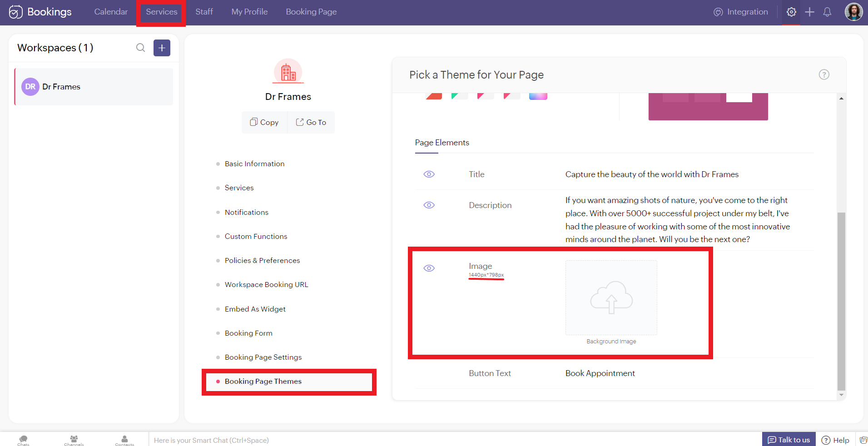Viewport: 868px width, 446px height.
Task: Click the Dr Frames workspace logo image
Action: [x=288, y=72]
